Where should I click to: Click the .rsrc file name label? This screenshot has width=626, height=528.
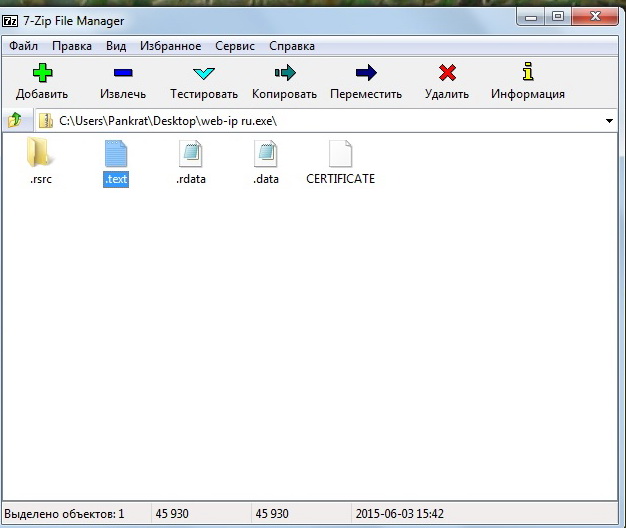(x=41, y=179)
